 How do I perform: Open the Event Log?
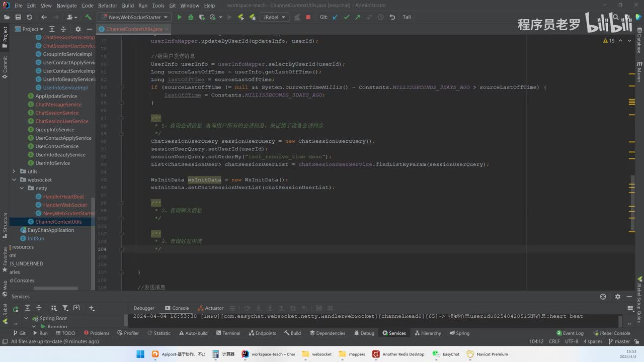(x=570, y=333)
